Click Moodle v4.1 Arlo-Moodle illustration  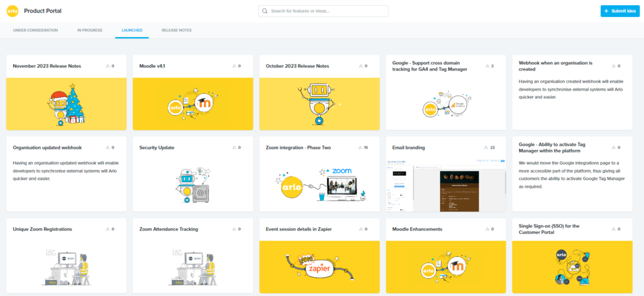pyautogui.click(x=193, y=103)
